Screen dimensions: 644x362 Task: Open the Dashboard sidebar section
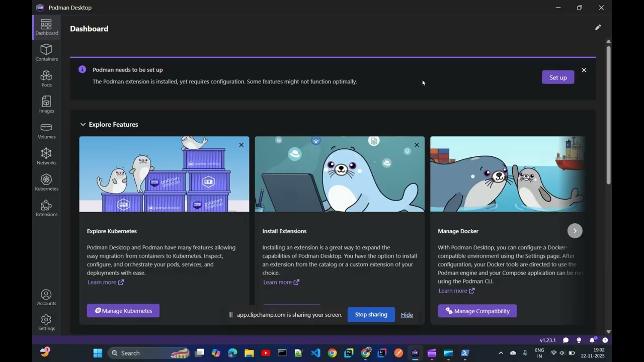coord(46,27)
